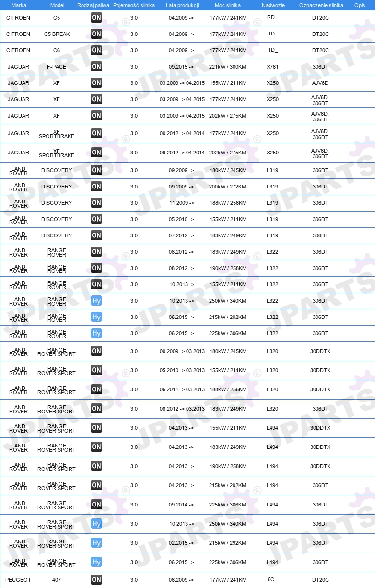375x588 pixels.
Task: Click the Nadwozie column header
Action: click(x=273, y=5)
